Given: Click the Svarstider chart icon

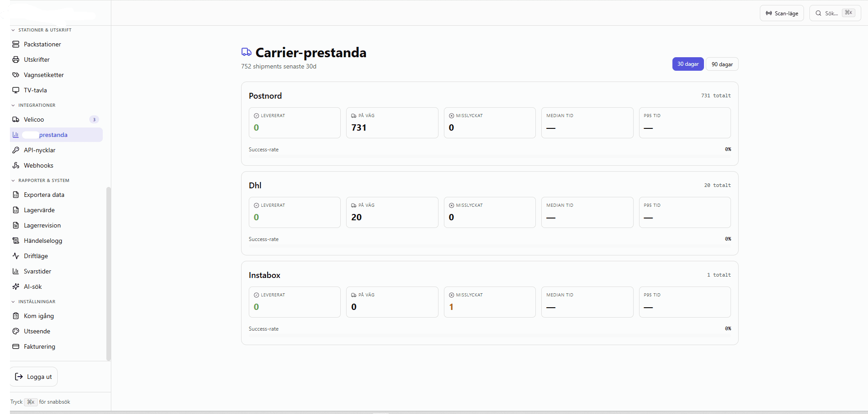Looking at the screenshot, I should tap(16, 271).
